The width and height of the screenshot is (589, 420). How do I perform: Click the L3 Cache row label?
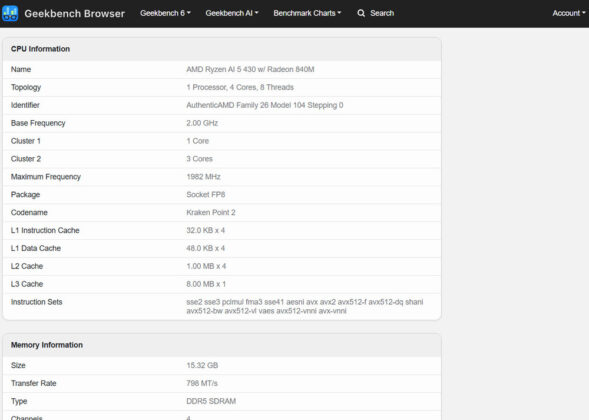pyautogui.click(x=27, y=284)
